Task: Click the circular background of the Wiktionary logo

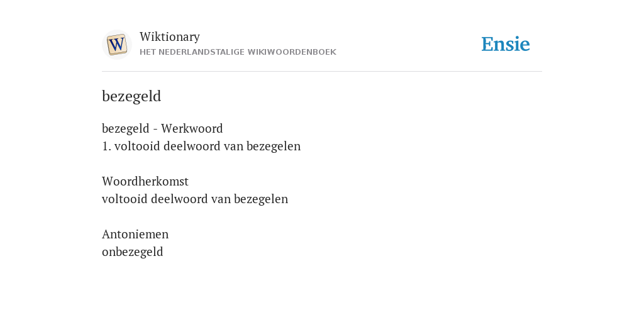Action: tap(116, 45)
